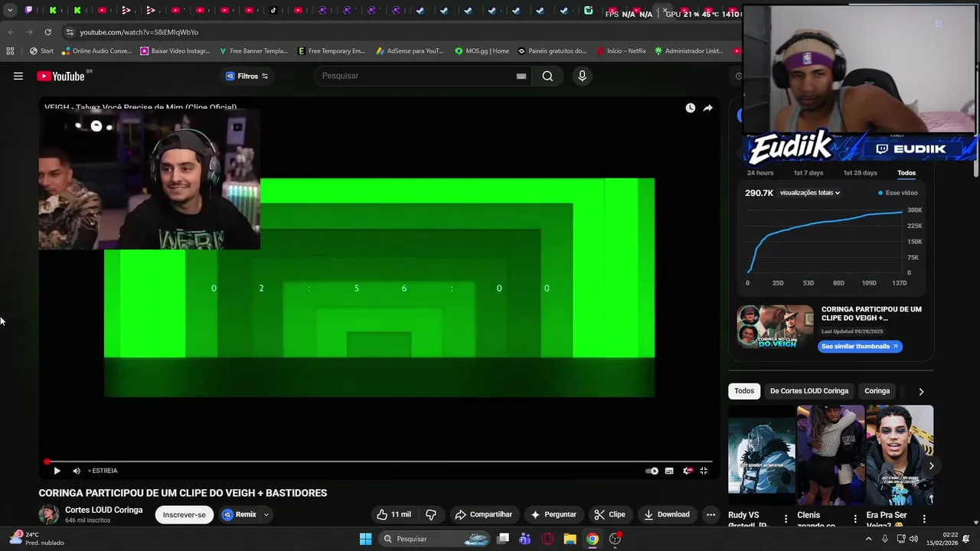Advance the shorts shelf with next arrow
This screenshot has height=551, width=980.
coord(931,465)
